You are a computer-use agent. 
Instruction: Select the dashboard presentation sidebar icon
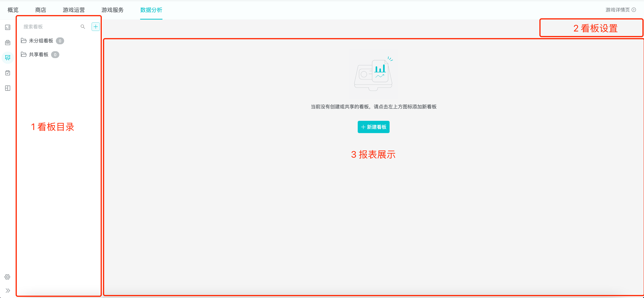[8, 58]
